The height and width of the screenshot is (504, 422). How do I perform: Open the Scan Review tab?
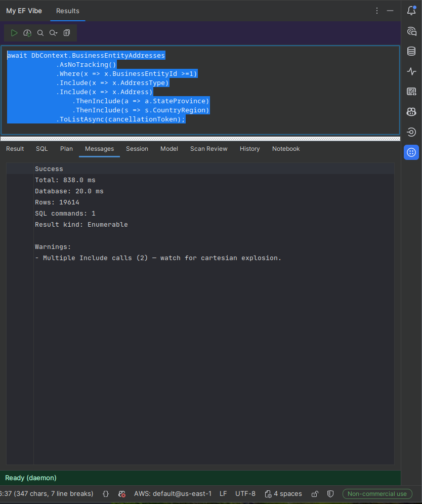tap(208, 149)
